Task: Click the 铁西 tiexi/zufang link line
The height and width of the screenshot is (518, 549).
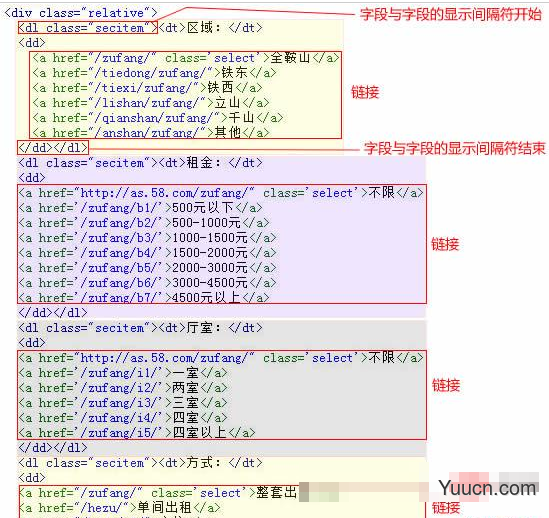Action: (x=147, y=88)
